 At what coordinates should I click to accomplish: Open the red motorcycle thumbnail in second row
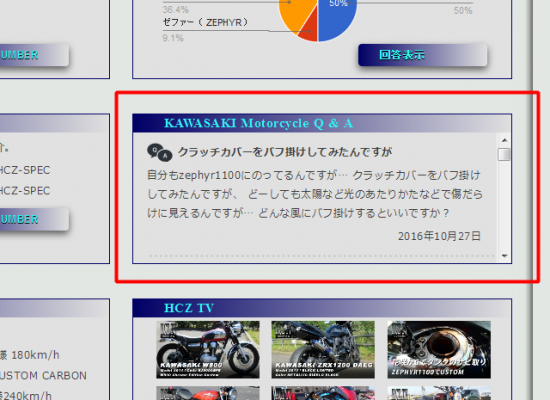tap(208, 393)
